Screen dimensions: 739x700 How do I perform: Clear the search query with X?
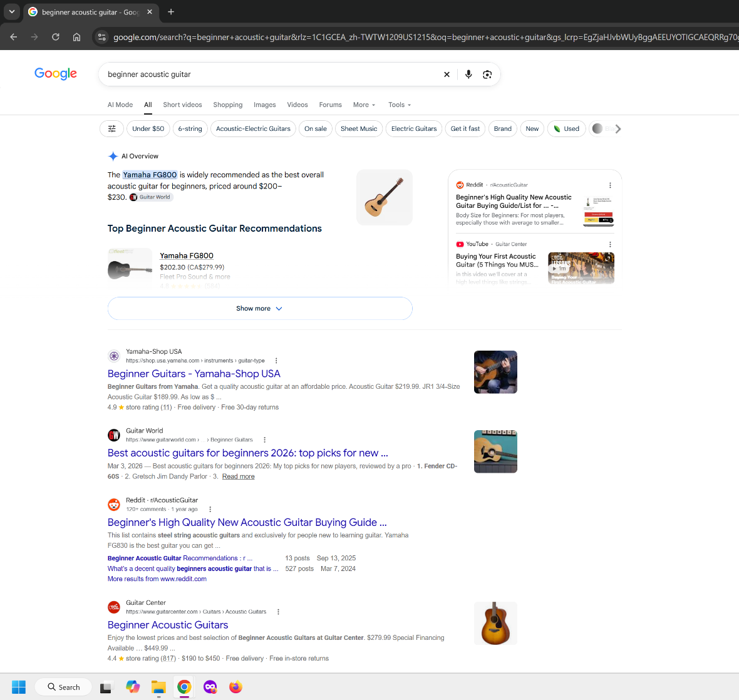[447, 75]
